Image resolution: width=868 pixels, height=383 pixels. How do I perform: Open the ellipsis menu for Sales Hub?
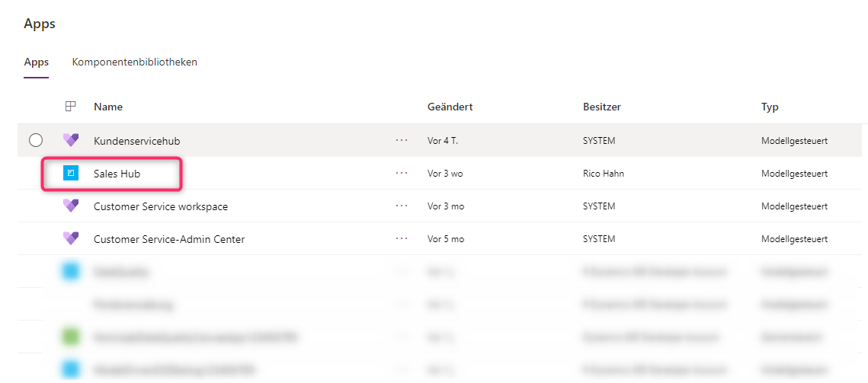402,174
